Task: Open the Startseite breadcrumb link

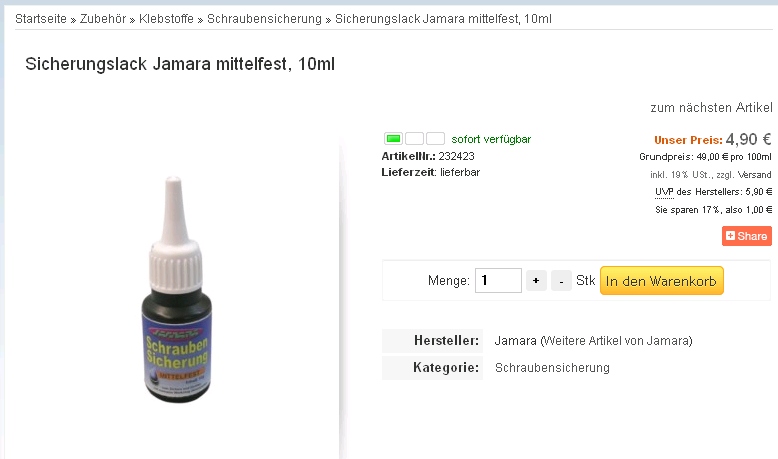Action: 41,19
